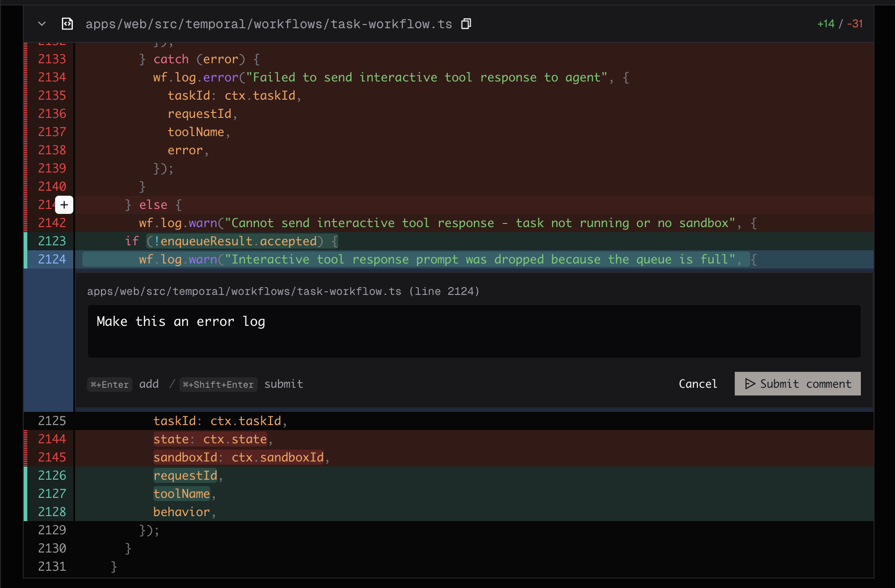This screenshot has height=588, width=895.
Task: Click deleted line number 2133
Action: click(x=52, y=59)
